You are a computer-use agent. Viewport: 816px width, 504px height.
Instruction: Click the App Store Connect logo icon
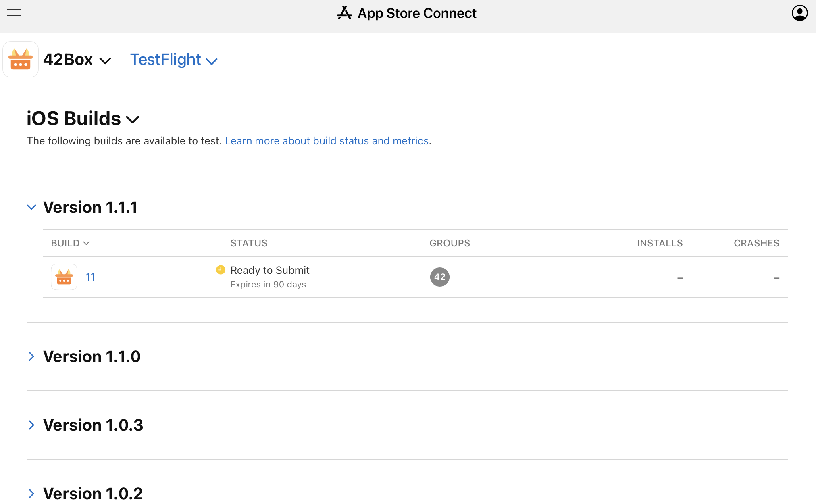pyautogui.click(x=344, y=13)
